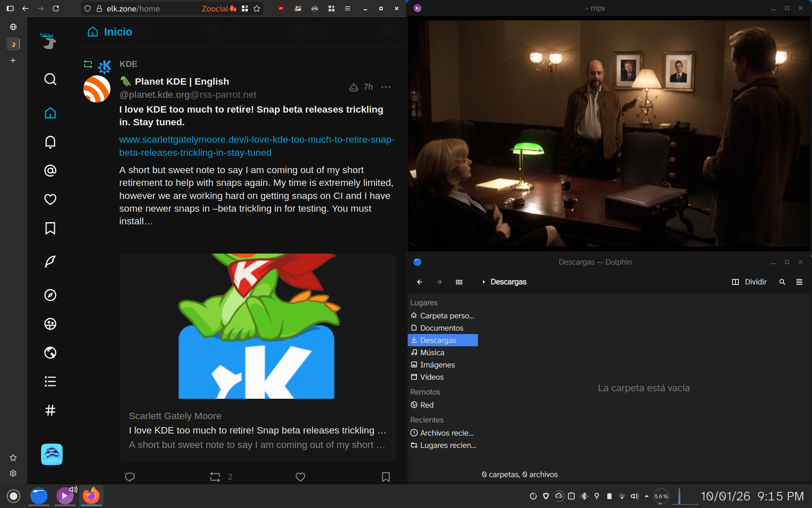Open Dolphin hamburger menu
Screen dimensions: 812x508
pyautogui.click(x=799, y=282)
